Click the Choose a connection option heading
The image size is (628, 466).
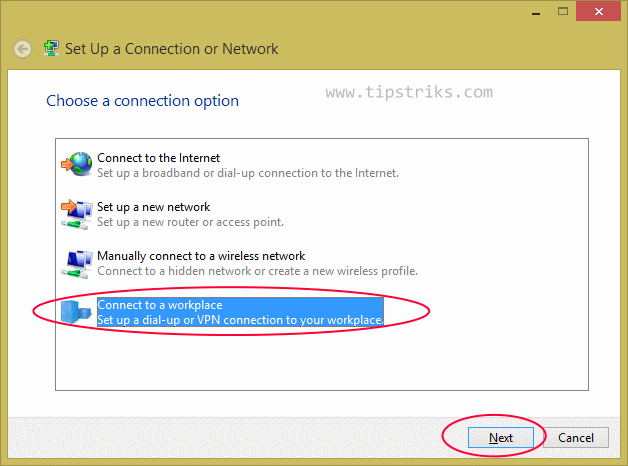tap(143, 101)
